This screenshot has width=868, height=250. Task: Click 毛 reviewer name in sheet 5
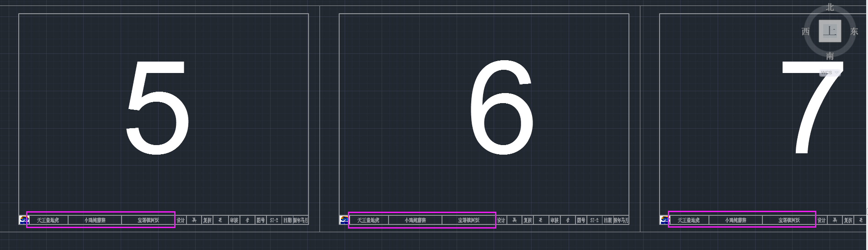(220, 220)
